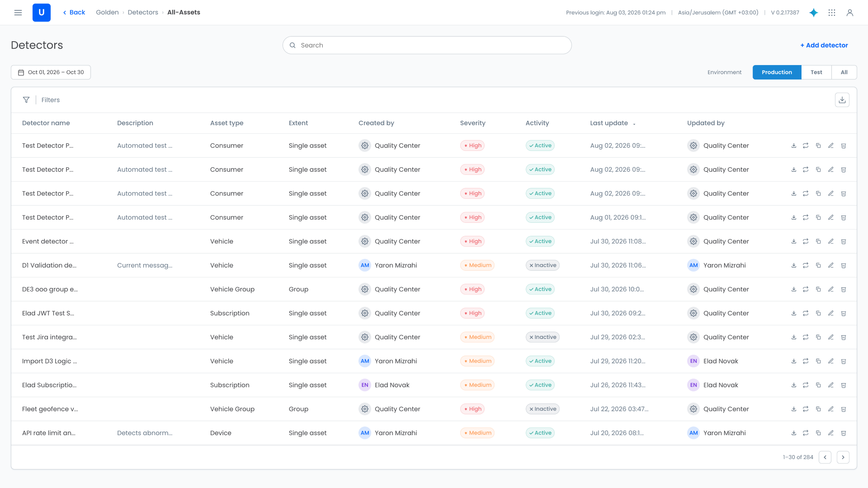Switch environment to All

(844, 72)
